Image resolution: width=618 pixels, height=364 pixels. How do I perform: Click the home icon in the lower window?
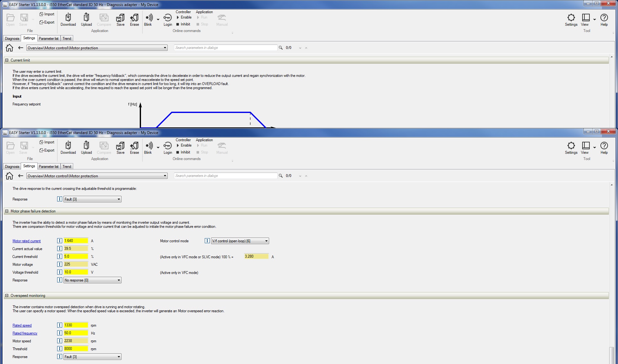click(9, 176)
